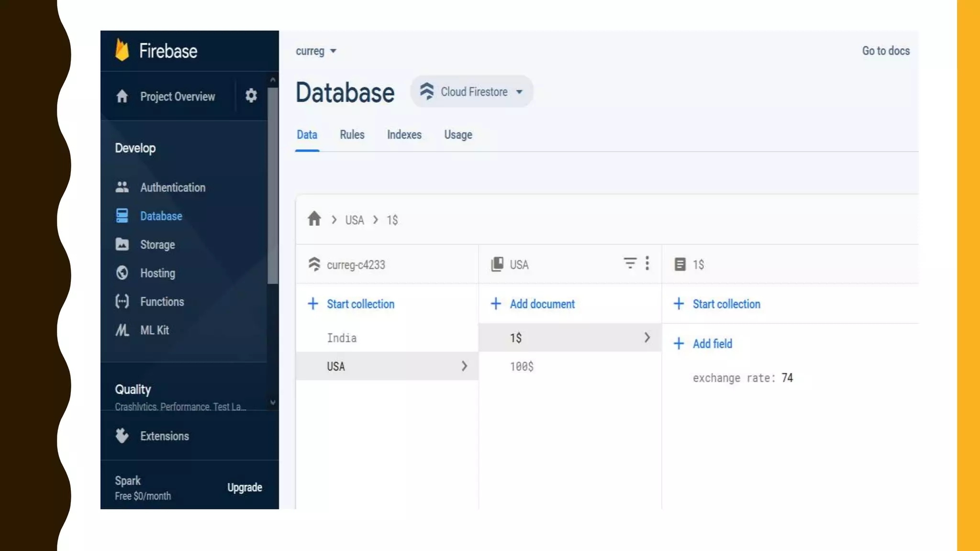
Task: Click 1$ in the breadcrumb path
Action: coord(392,220)
